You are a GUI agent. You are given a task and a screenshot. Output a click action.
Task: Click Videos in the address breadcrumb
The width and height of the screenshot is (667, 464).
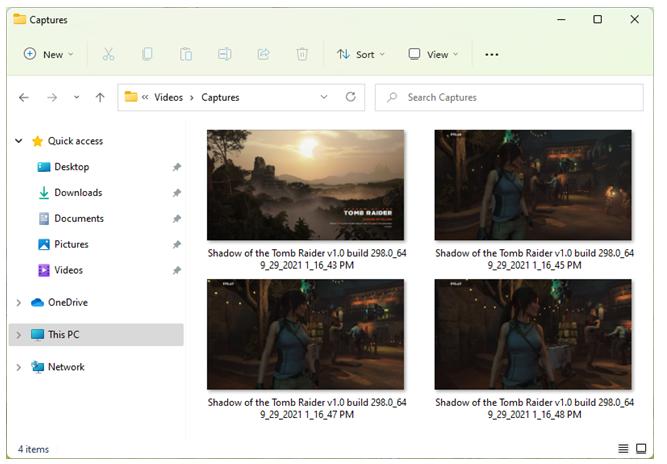[168, 97]
